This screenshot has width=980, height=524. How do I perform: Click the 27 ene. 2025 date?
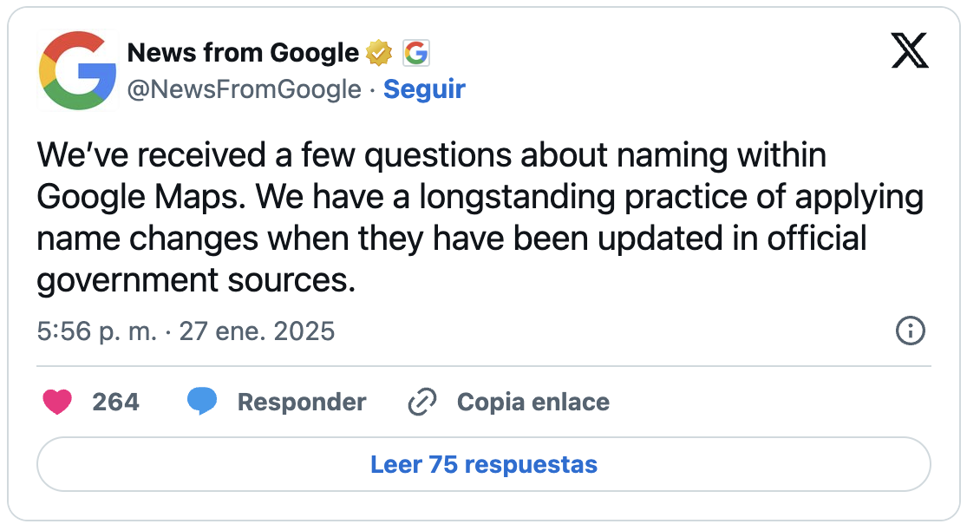[x=257, y=331]
